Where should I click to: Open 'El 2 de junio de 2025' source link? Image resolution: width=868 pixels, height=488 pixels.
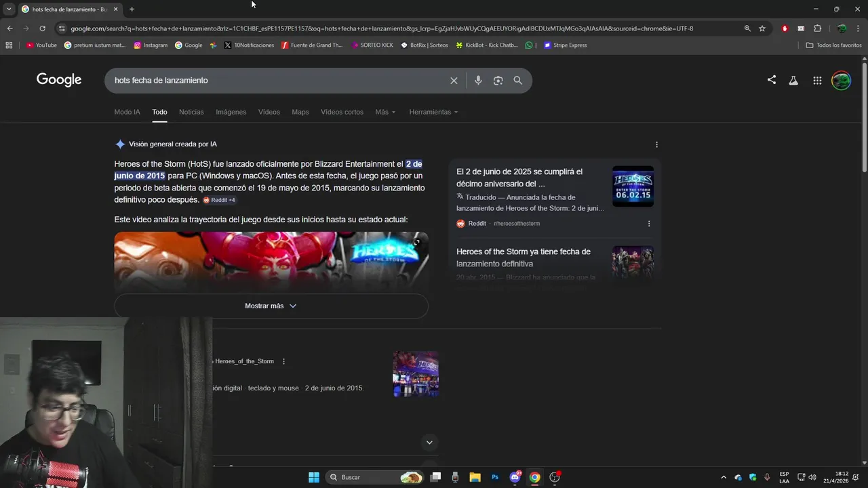click(x=519, y=178)
